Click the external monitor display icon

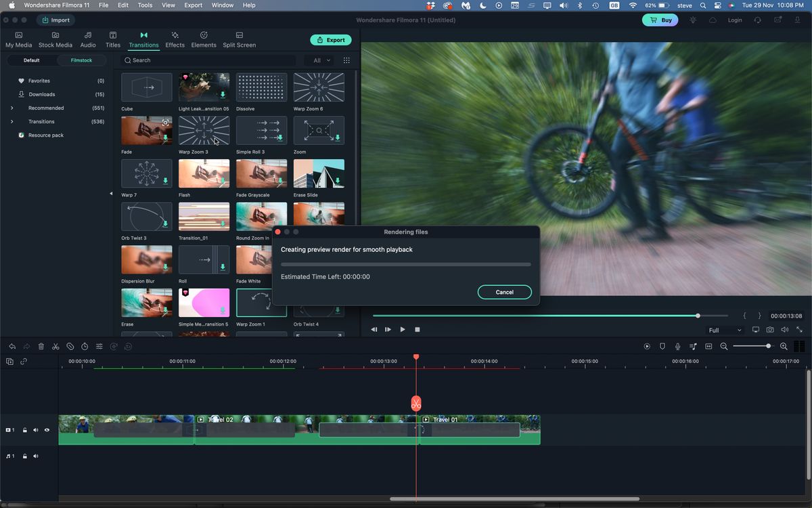click(x=756, y=330)
